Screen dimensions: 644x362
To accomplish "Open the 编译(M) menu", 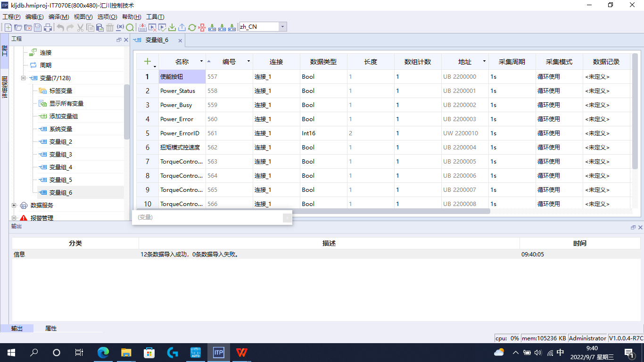I will click(59, 16).
